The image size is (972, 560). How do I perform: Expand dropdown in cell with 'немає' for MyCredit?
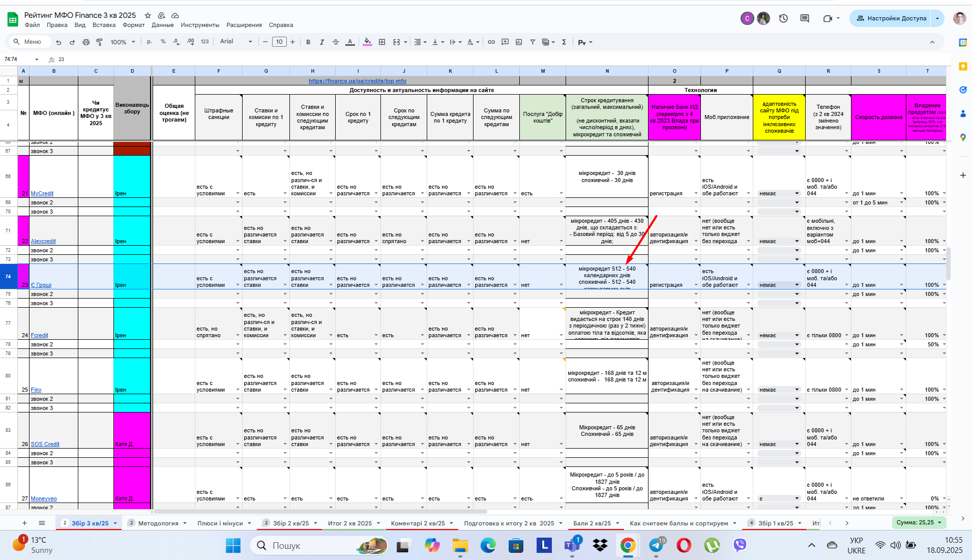click(x=797, y=194)
